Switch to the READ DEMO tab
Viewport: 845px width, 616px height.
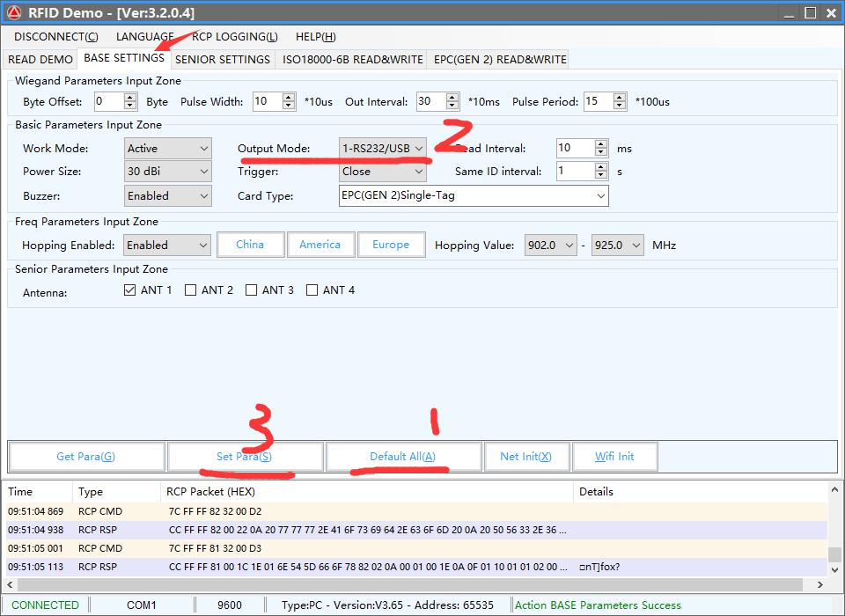point(40,59)
